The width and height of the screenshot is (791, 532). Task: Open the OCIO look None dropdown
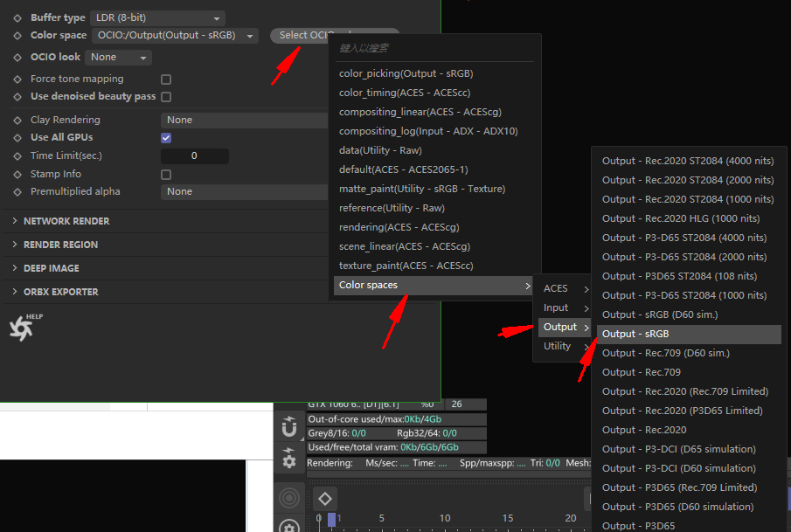coord(118,57)
